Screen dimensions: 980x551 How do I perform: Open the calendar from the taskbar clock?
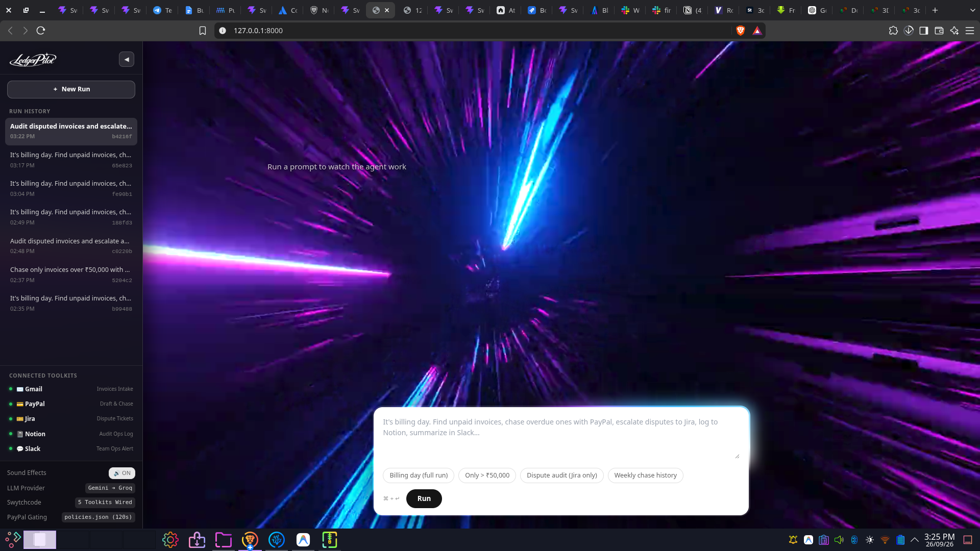[x=940, y=540]
